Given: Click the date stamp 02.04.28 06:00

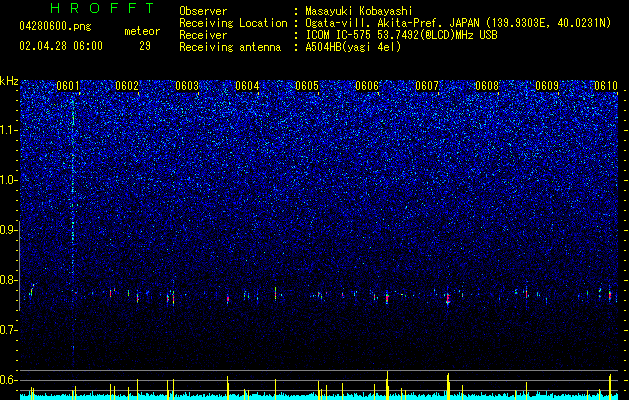Looking at the screenshot, I should click(x=61, y=46).
